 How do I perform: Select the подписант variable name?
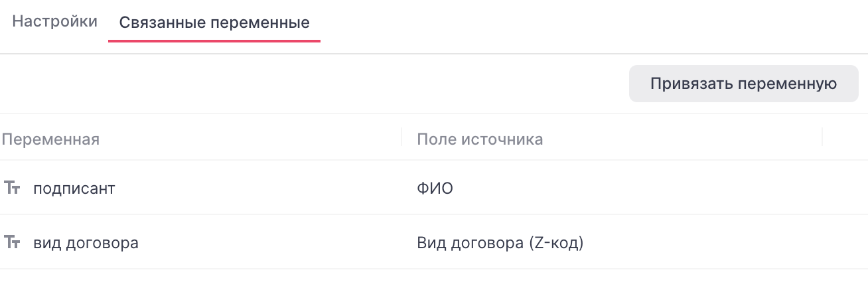[x=74, y=188]
